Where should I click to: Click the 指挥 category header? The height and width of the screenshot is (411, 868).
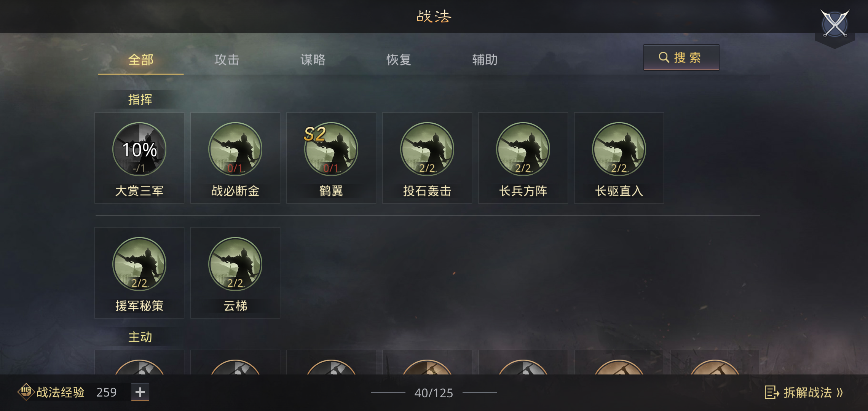(x=140, y=99)
